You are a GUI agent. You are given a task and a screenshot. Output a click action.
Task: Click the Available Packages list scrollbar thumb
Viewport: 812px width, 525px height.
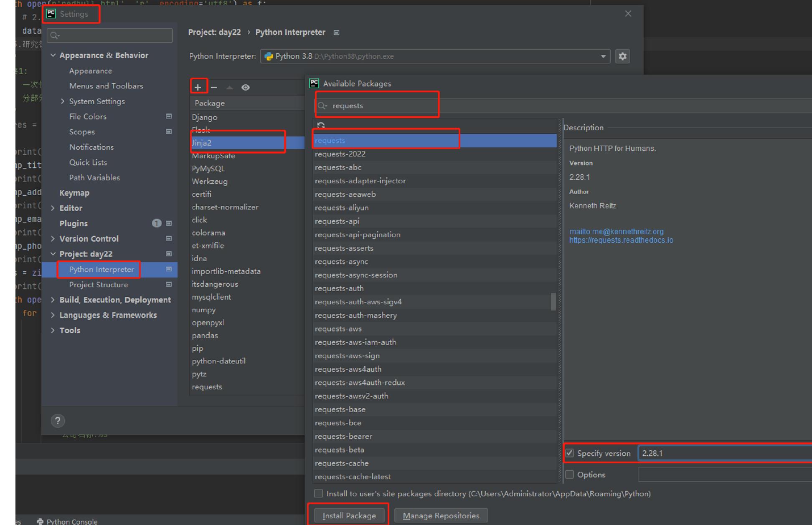point(553,301)
